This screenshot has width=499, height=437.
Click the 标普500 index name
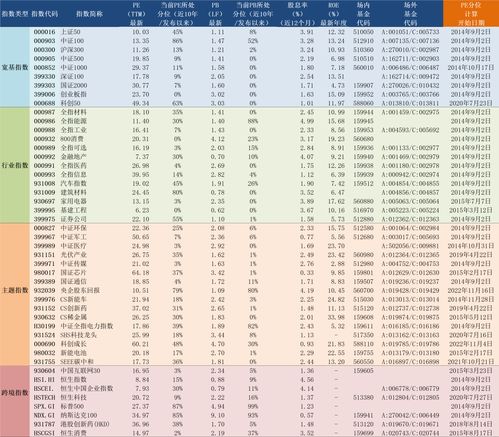tap(72, 406)
